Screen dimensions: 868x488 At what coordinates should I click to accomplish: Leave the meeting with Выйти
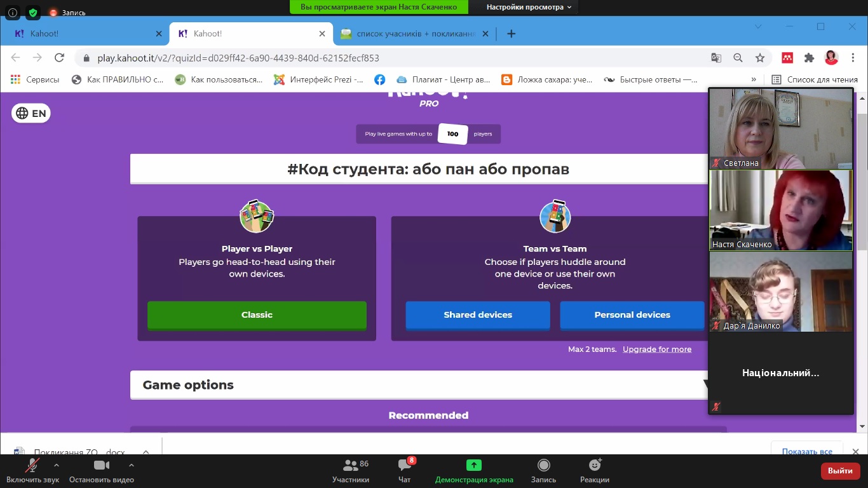pos(841,471)
